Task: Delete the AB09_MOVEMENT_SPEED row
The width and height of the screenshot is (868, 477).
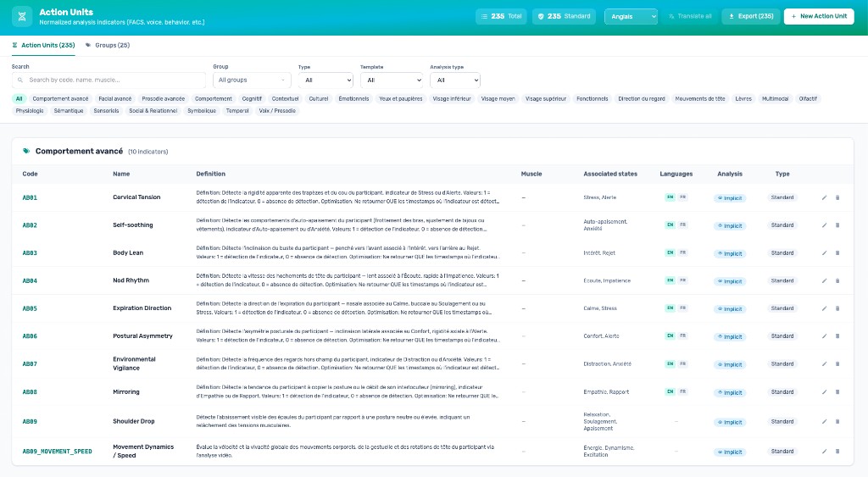Action: point(837,452)
